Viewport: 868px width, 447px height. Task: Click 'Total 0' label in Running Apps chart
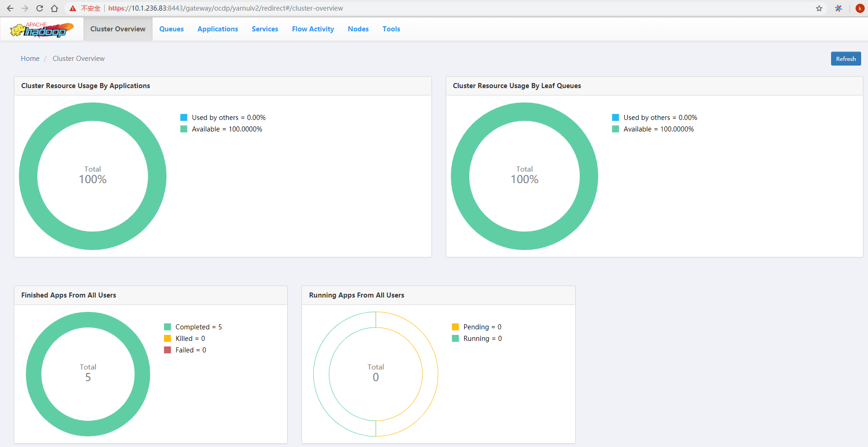(376, 373)
